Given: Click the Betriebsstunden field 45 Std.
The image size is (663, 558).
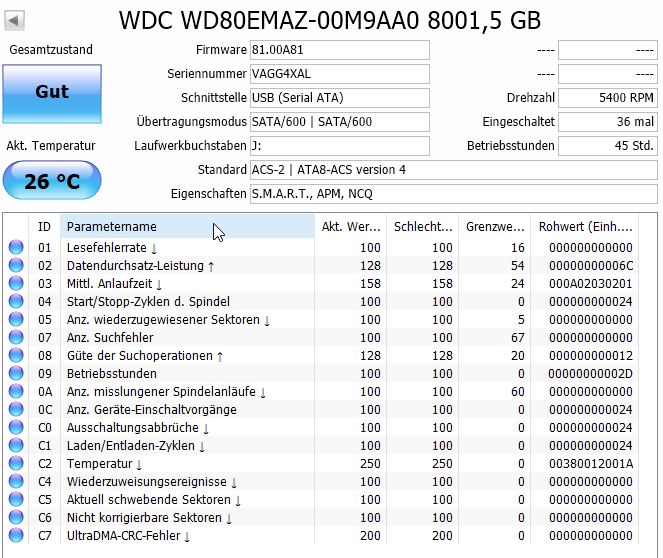Looking at the screenshot, I should pos(608,146).
